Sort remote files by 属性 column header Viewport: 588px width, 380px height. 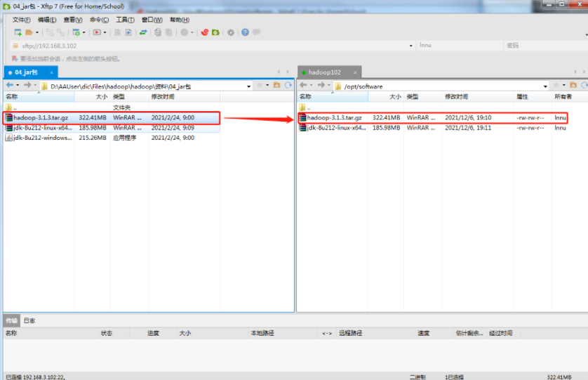click(533, 97)
